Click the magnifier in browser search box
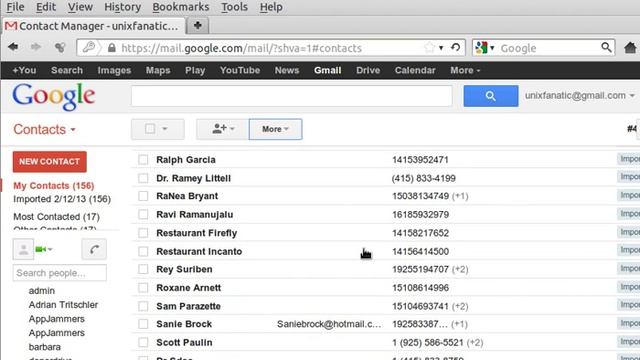 pyautogui.click(x=607, y=48)
